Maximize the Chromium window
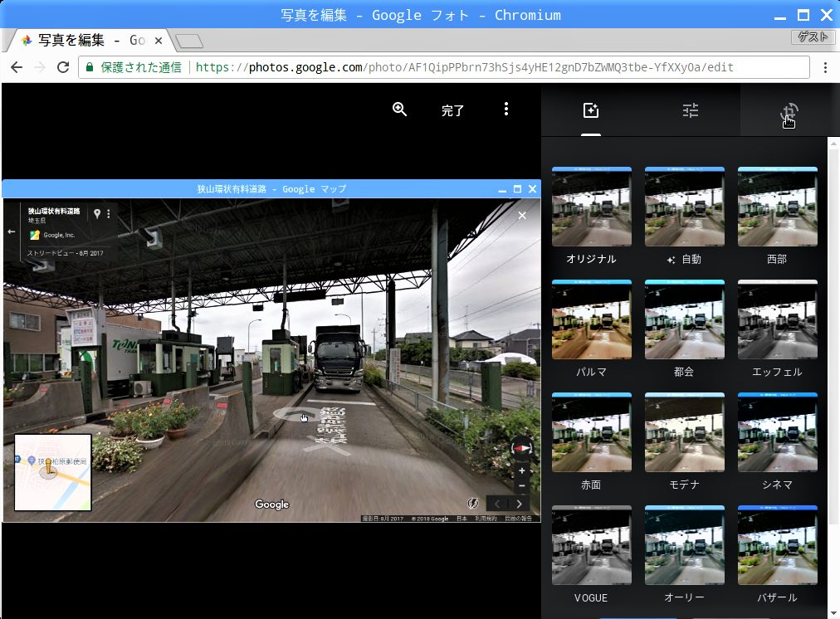Screen dimensions: 840x619 pos(803,15)
